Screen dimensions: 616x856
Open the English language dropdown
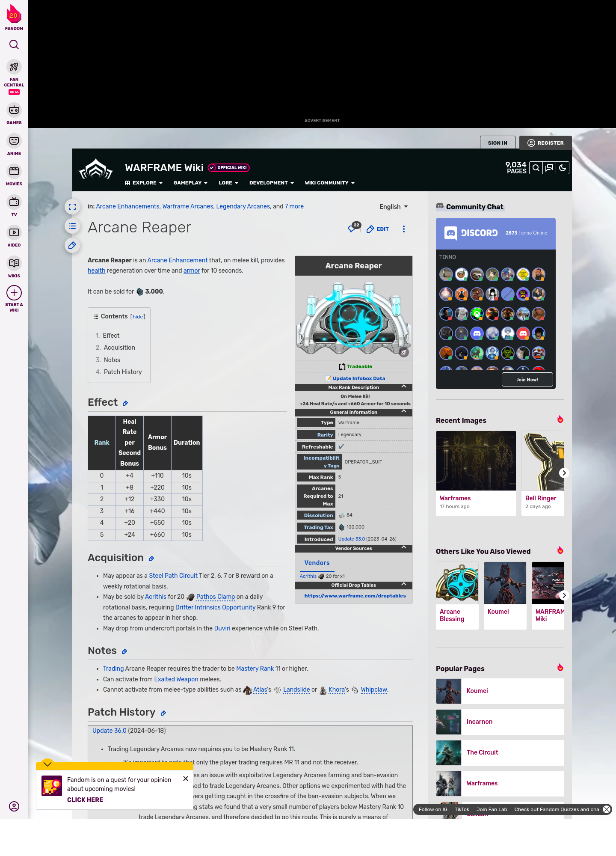click(x=394, y=207)
